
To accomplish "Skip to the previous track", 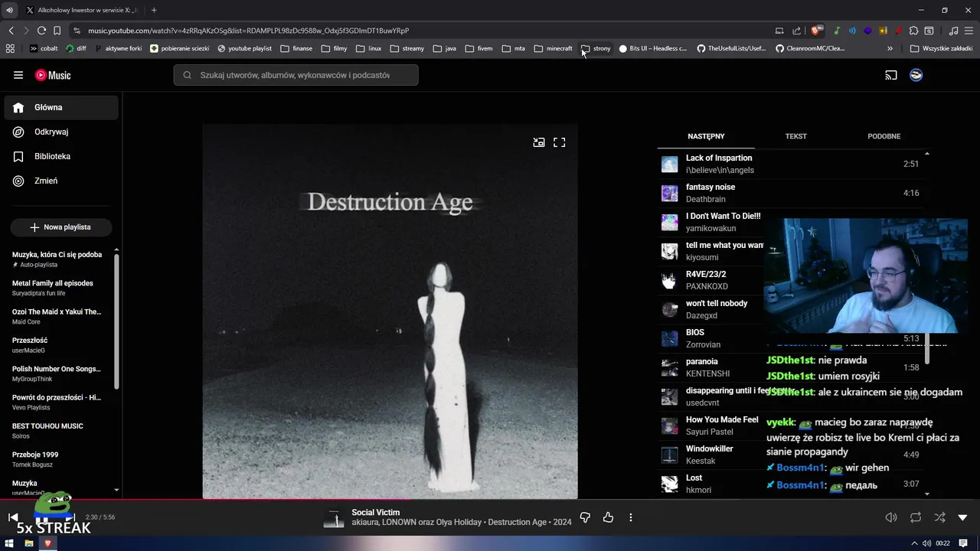I will [13, 517].
